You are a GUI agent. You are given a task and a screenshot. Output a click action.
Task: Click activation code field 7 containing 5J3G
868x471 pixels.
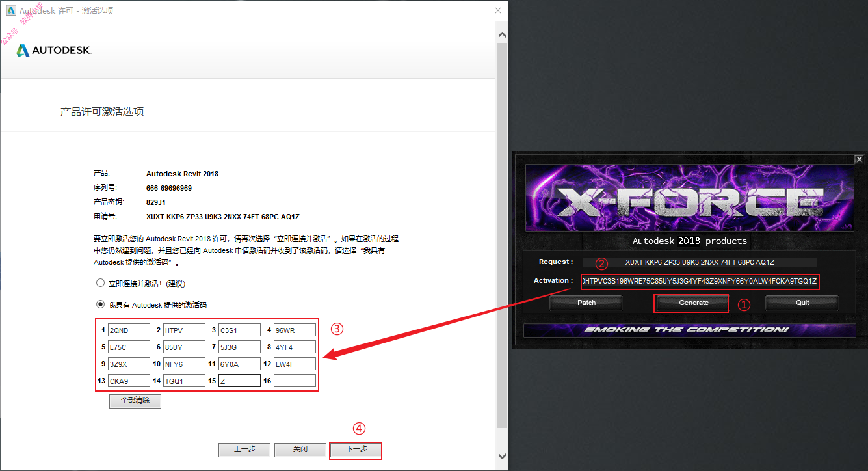click(x=239, y=347)
